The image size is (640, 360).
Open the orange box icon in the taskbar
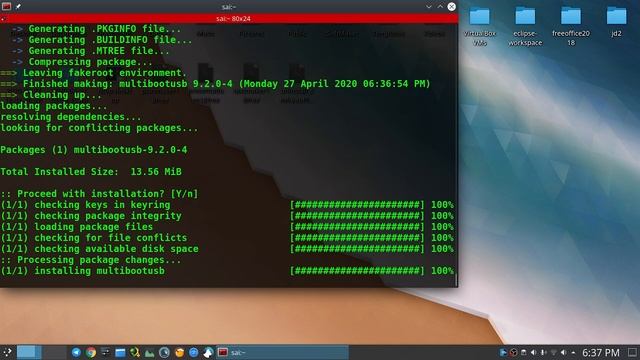[179, 352]
